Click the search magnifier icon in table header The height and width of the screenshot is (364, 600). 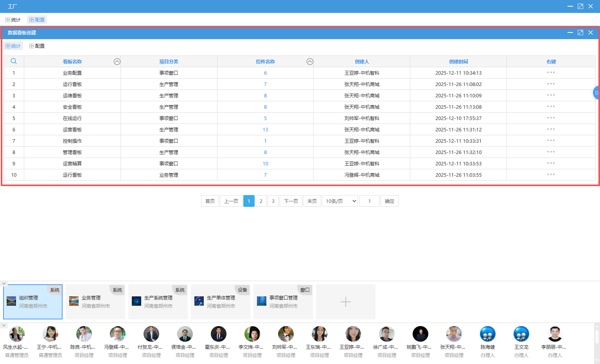14,61
